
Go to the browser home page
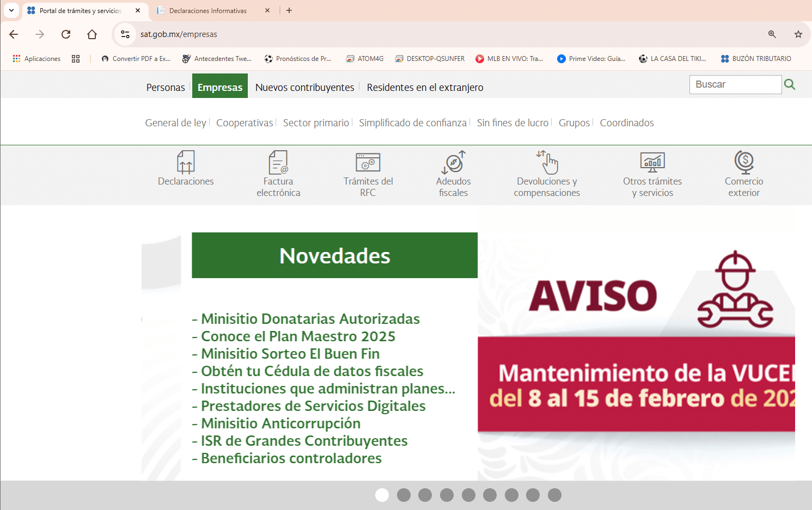[92, 34]
